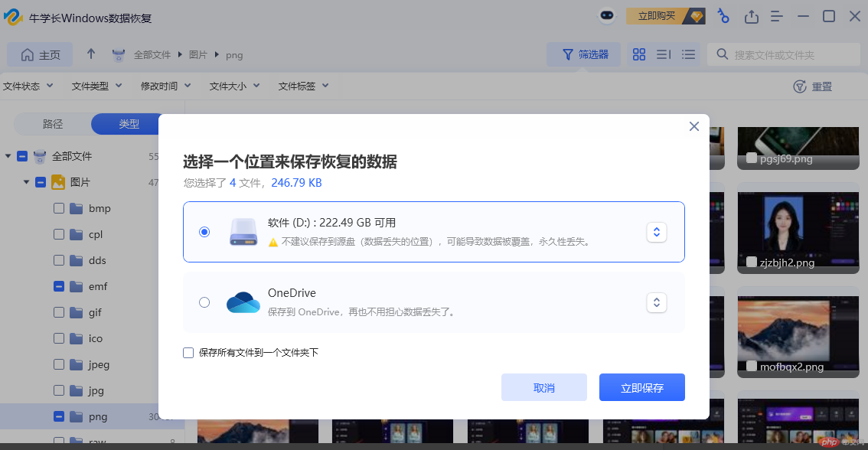Open the AI assistant robot icon
This screenshot has width=868, height=450.
pos(607,15)
